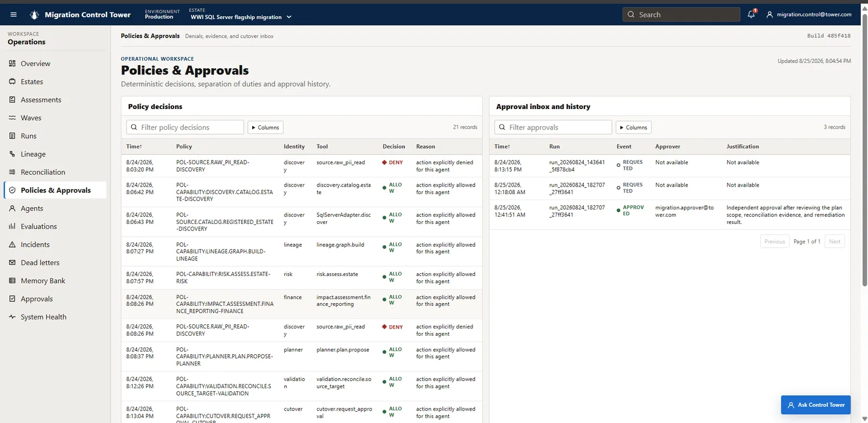
Task: Click the 21 records count
Action: (465, 127)
